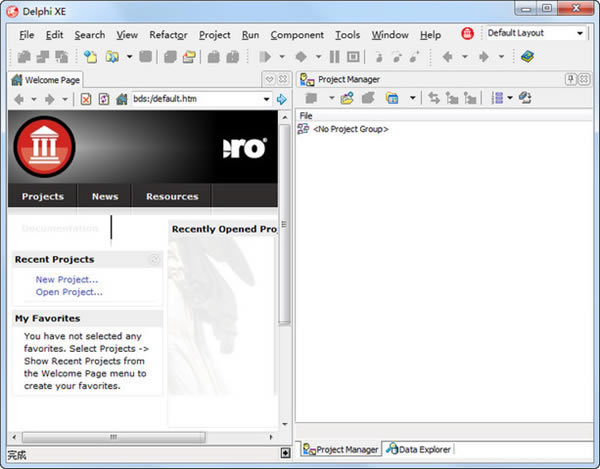The height and width of the screenshot is (469, 600).
Task: Click the Save All toolbar icon
Action: (x=170, y=57)
